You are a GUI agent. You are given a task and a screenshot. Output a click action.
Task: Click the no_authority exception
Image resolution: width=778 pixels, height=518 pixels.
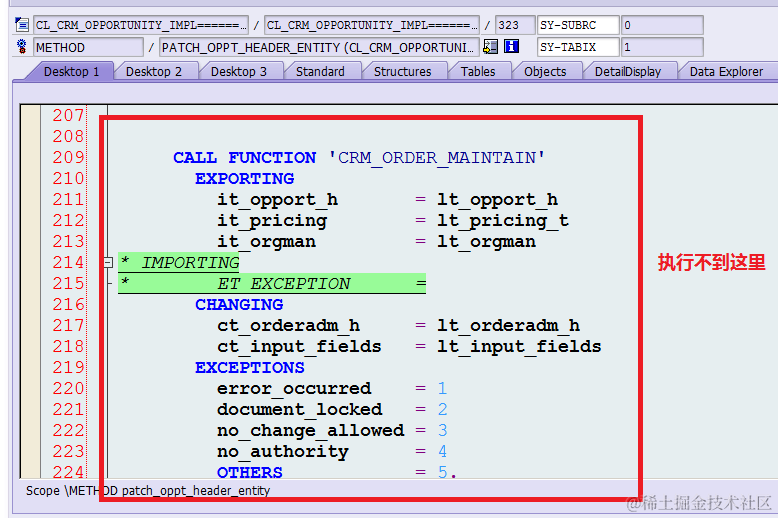(x=283, y=452)
